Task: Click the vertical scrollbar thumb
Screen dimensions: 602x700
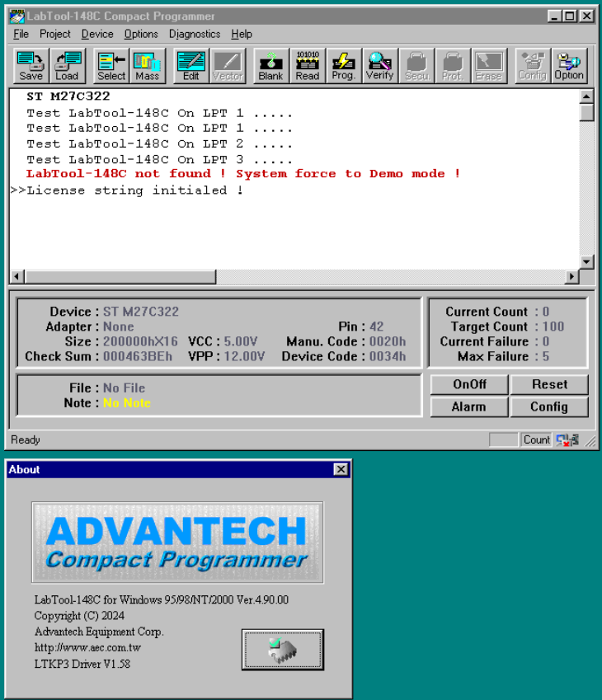Action: click(x=587, y=112)
